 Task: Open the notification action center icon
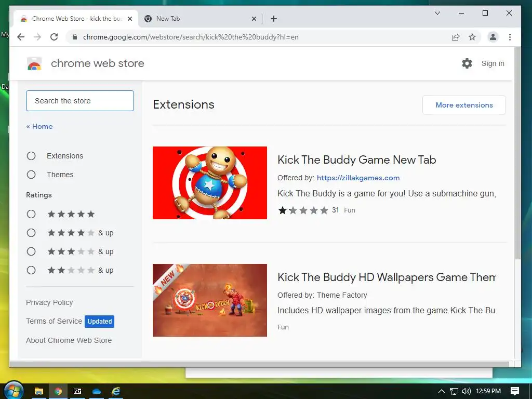pos(515,391)
